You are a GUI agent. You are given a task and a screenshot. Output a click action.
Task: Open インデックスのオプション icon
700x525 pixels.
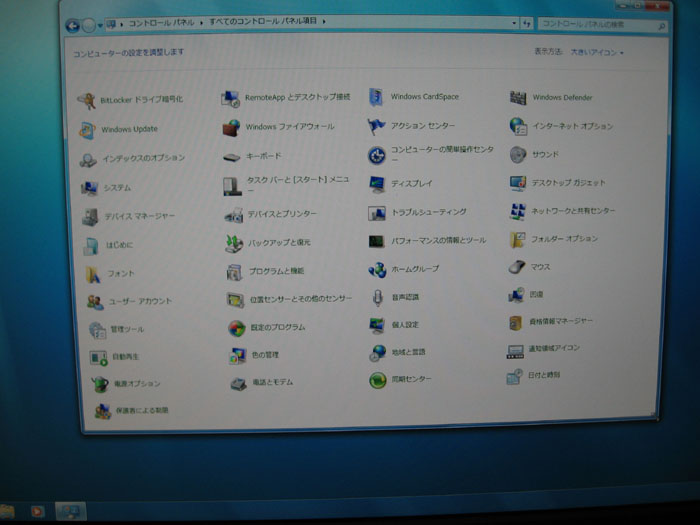pyautogui.click(x=88, y=159)
